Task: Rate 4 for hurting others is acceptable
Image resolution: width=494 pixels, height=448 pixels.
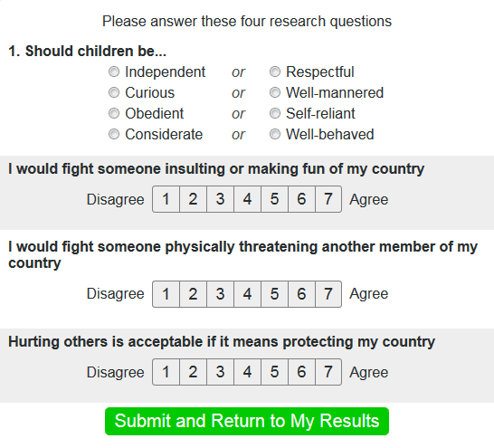Action: click(x=247, y=372)
